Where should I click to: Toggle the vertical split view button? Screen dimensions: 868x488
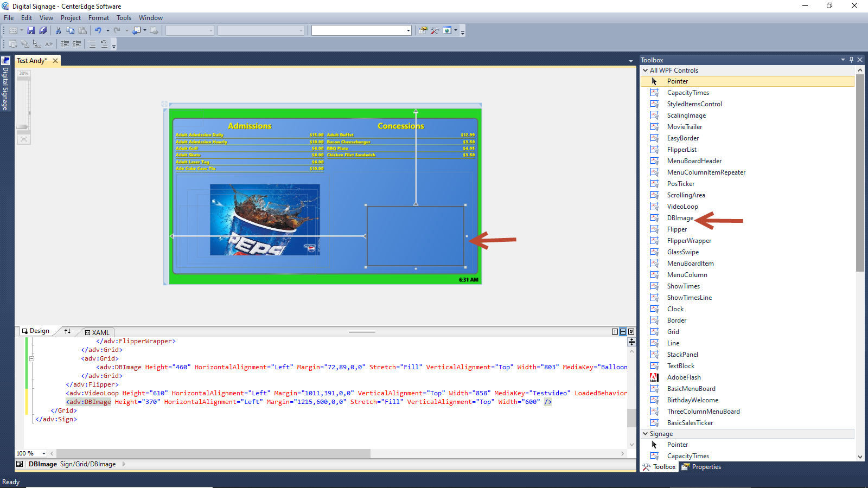click(615, 332)
